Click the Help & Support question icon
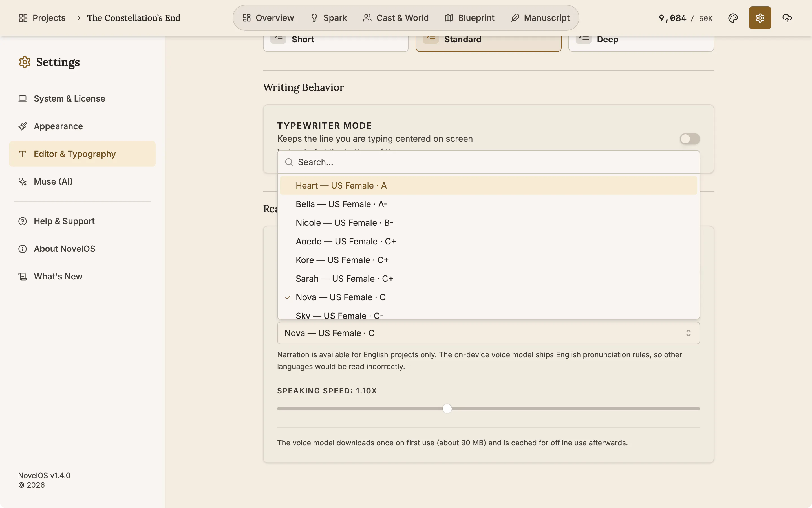This screenshot has width=812, height=508. point(23,222)
